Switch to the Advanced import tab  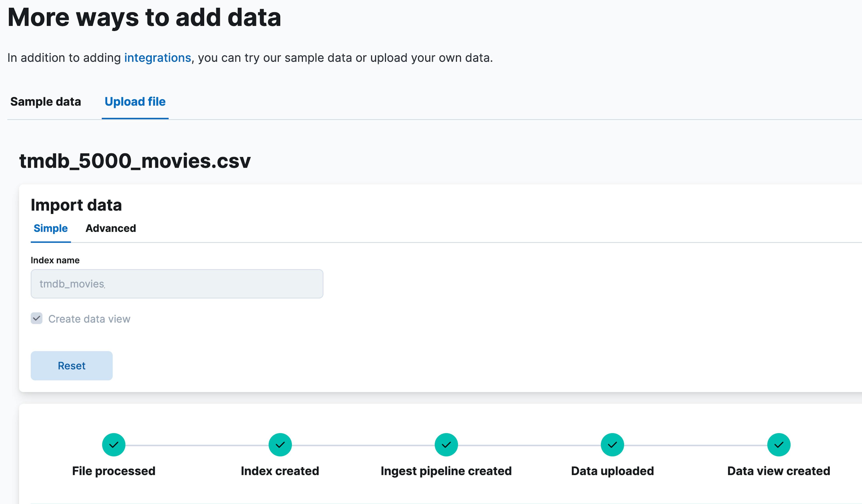tap(110, 228)
